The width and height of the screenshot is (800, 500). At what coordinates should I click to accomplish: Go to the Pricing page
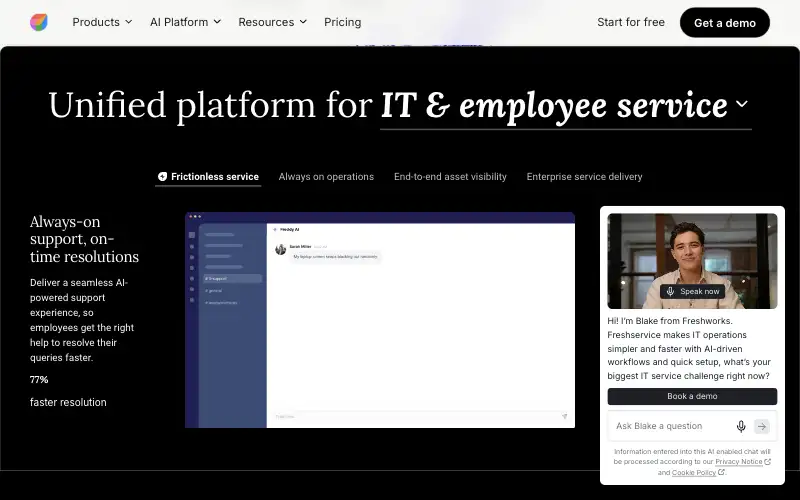tap(342, 22)
